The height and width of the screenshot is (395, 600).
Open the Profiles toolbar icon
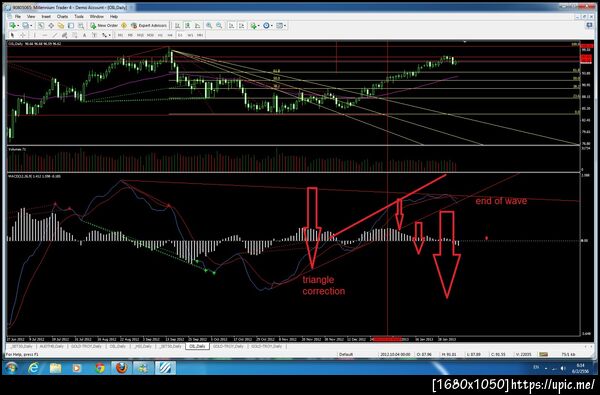(x=26, y=26)
